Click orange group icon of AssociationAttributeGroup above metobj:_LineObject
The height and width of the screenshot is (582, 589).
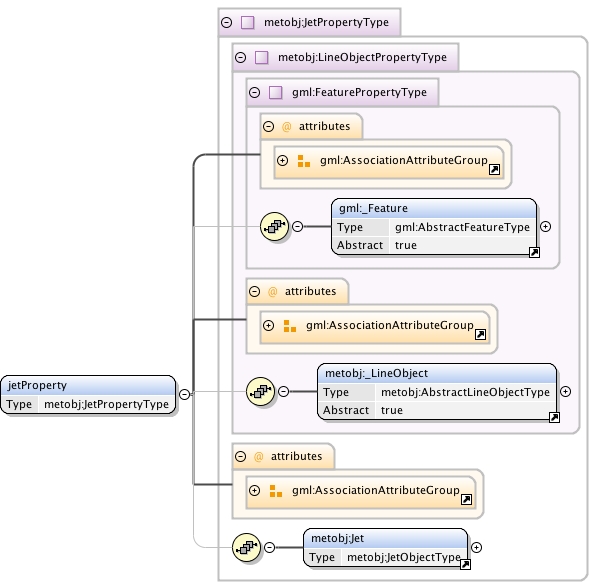pos(290,326)
